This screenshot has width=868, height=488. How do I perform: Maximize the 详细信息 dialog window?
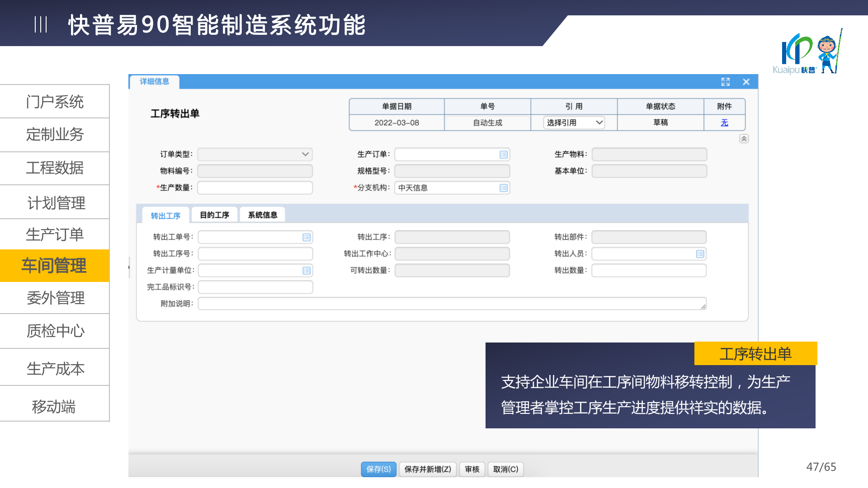tap(726, 82)
